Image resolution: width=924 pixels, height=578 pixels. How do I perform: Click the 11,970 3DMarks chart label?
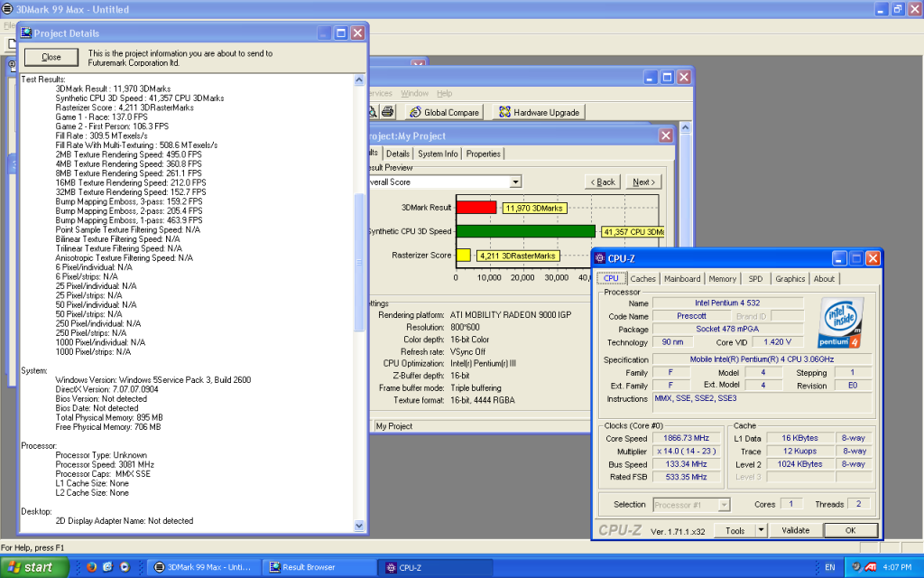(534, 208)
